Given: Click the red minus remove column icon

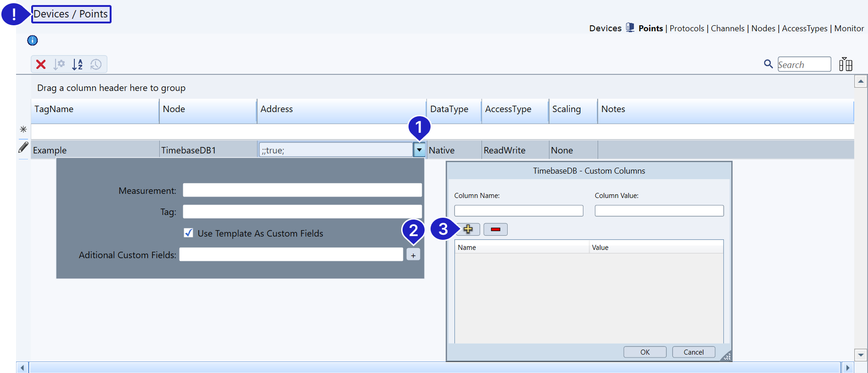Looking at the screenshot, I should pyautogui.click(x=495, y=229).
